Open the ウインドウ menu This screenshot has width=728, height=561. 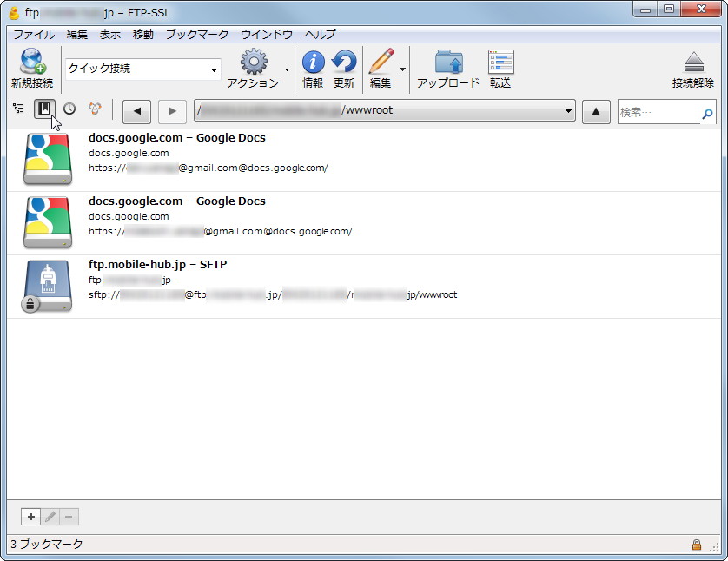267,35
